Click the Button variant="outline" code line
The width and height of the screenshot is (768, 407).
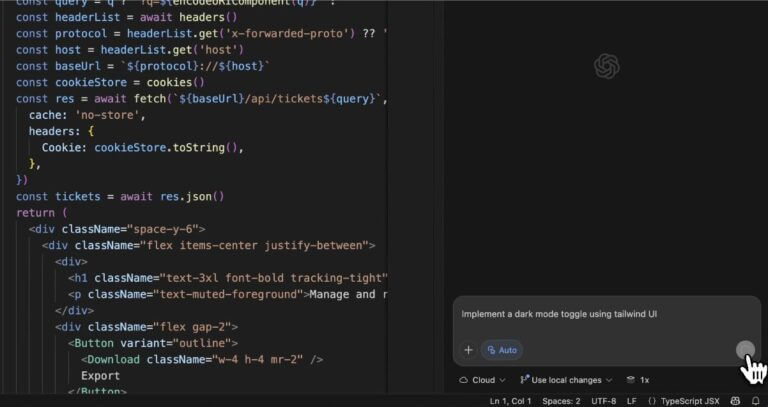[160, 343]
